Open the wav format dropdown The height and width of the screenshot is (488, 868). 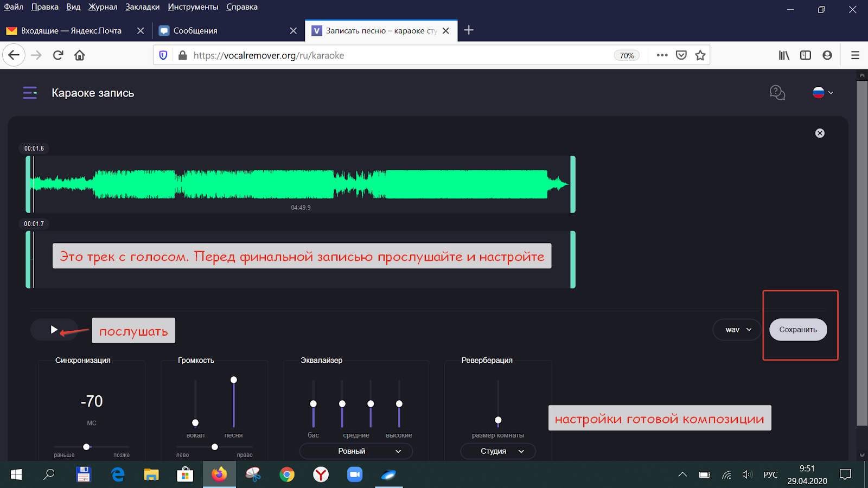(x=738, y=330)
